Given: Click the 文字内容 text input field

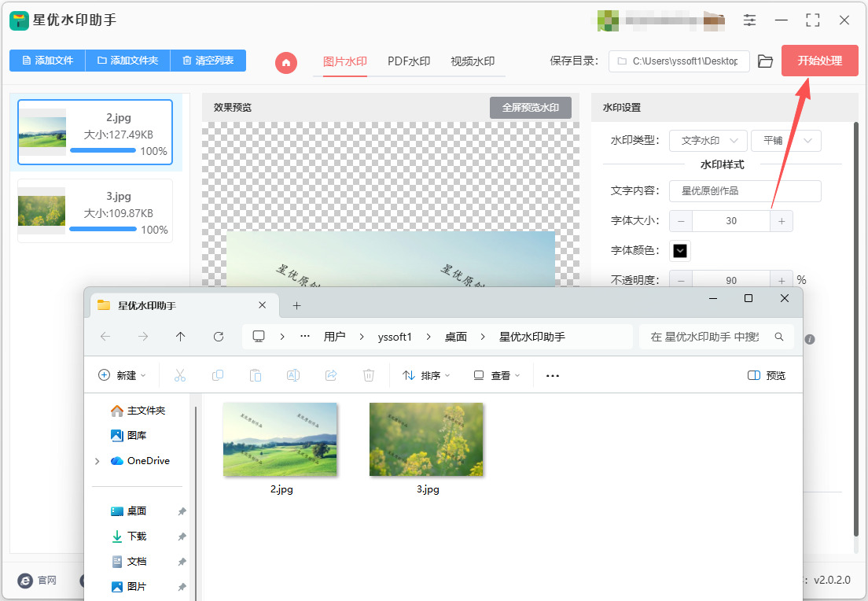Looking at the screenshot, I should click(745, 191).
